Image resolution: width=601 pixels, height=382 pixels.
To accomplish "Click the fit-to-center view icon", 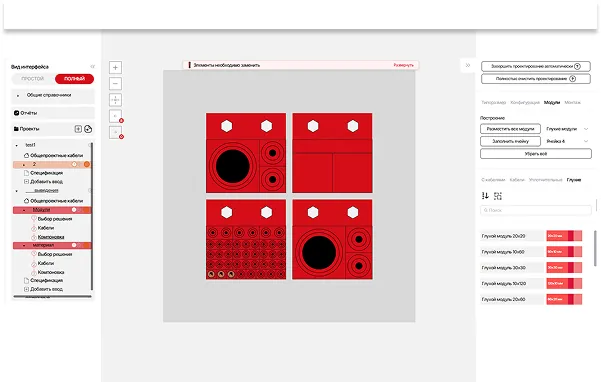I will click(115, 100).
